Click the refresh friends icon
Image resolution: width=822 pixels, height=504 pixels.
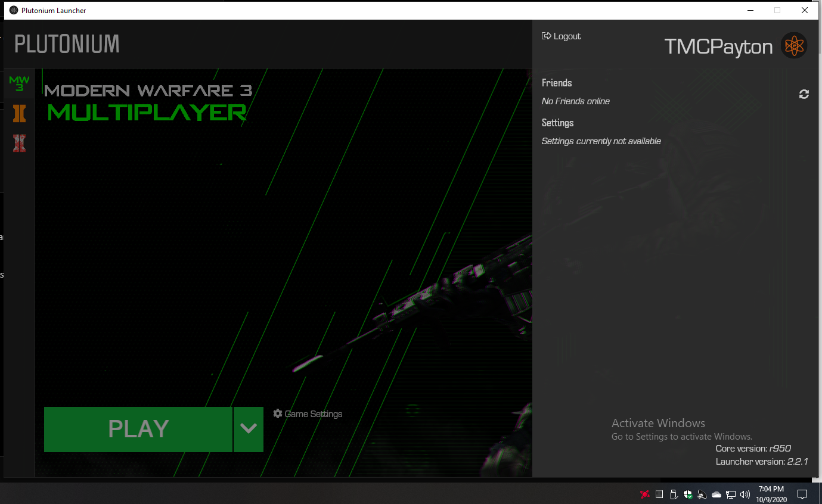[x=804, y=94]
